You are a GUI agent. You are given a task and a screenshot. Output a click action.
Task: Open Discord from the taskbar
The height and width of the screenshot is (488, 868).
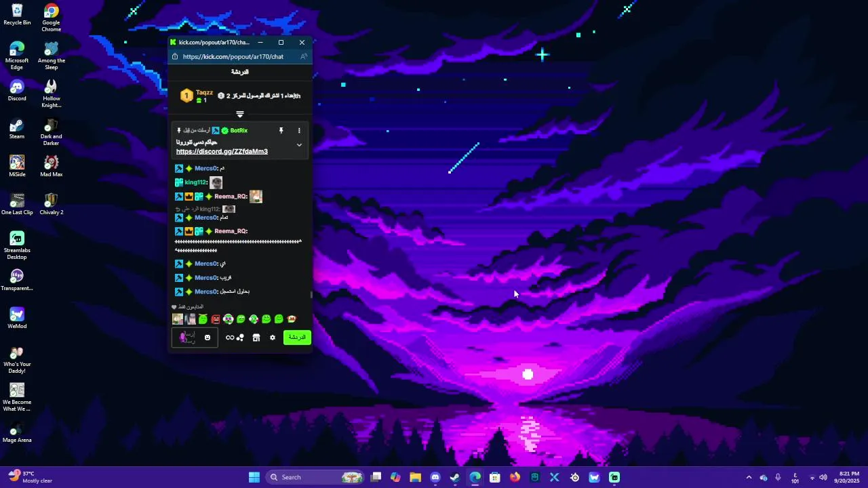[x=435, y=477]
